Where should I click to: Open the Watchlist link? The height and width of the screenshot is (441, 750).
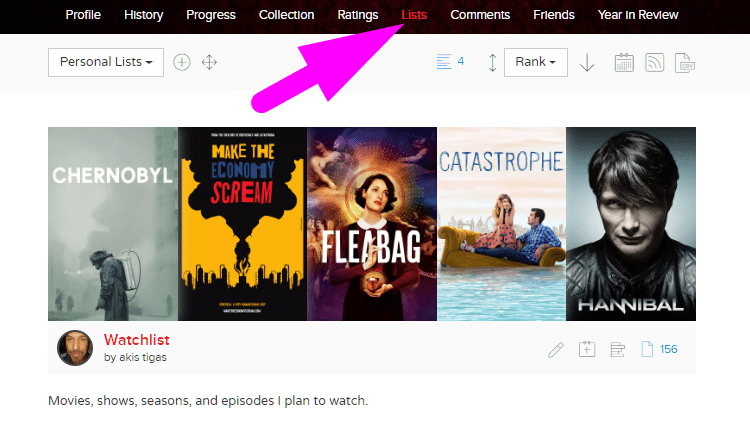point(137,340)
